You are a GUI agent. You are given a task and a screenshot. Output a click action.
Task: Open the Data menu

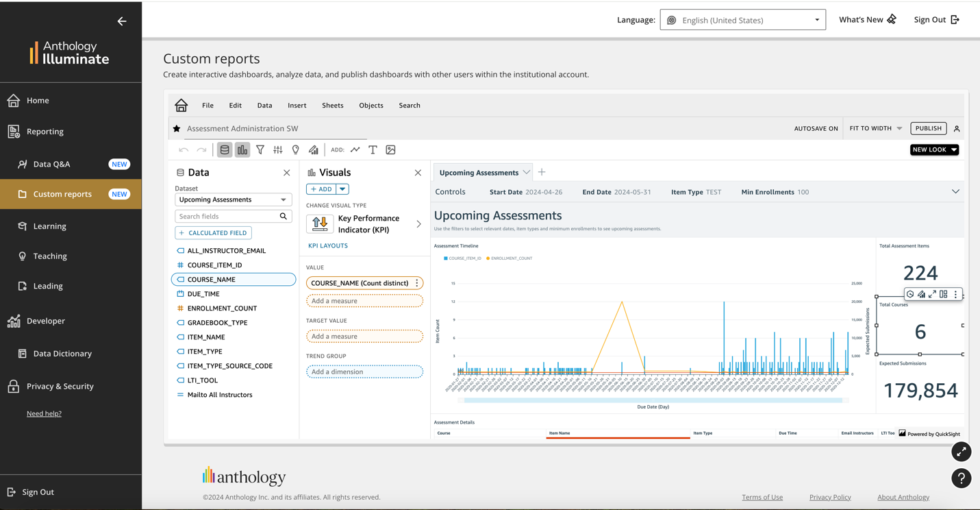coord(264,106)
